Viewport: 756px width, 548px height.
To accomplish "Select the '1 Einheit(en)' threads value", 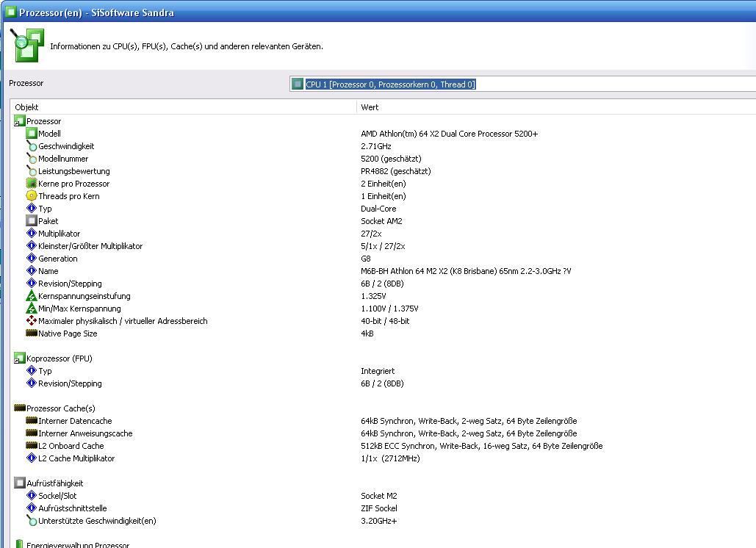I will point(384,196).
